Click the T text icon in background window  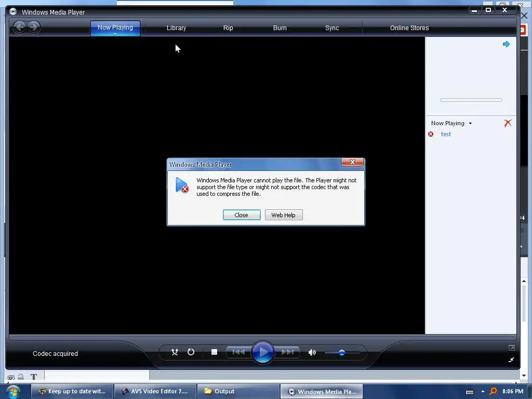pos(34,377)
